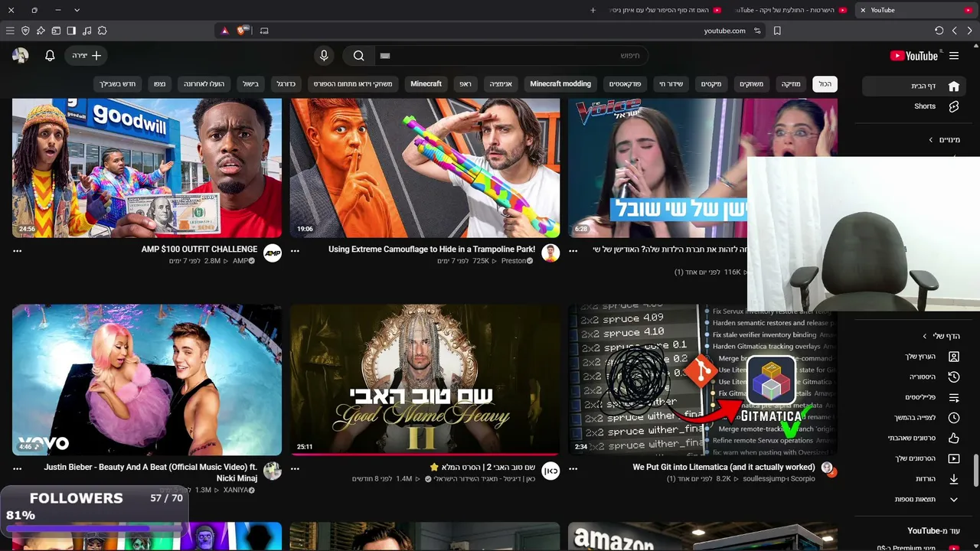Image resolution: width=980 pixels, height=551 pixels.
Task: Click the right-pointing navigation arrow in browser toolbar
Action: coord(969,31)
